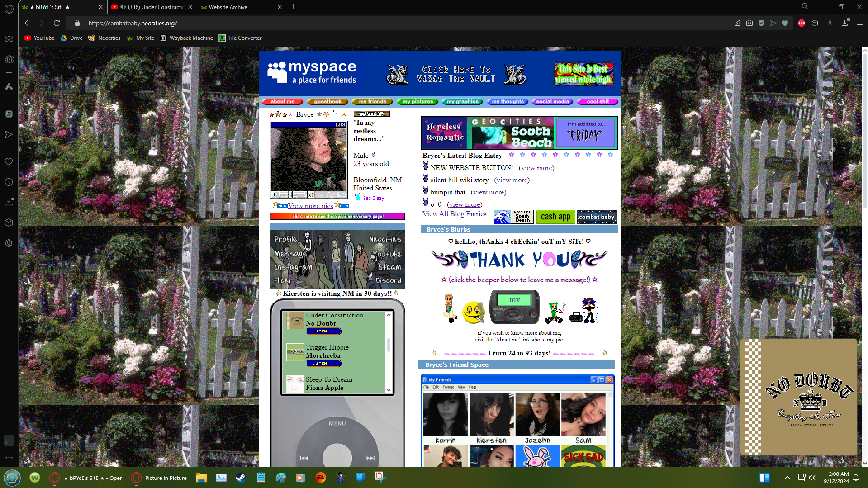Click the 'View All Blog Entries' link
868x488 pixels.
coord(454,214)
